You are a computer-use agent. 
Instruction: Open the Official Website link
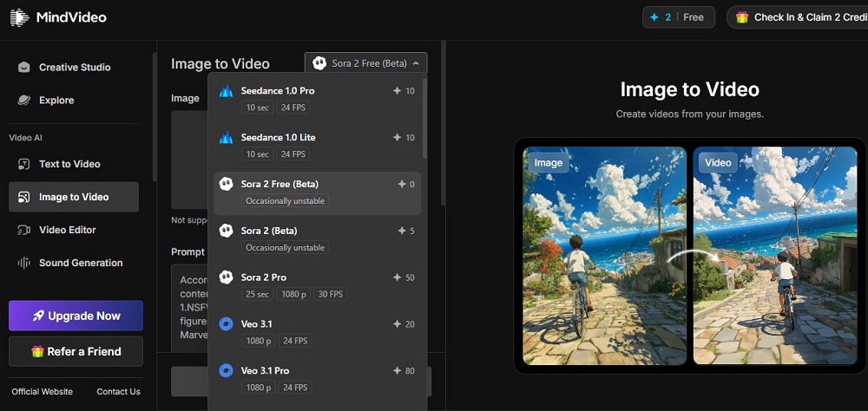pos(42,392)
